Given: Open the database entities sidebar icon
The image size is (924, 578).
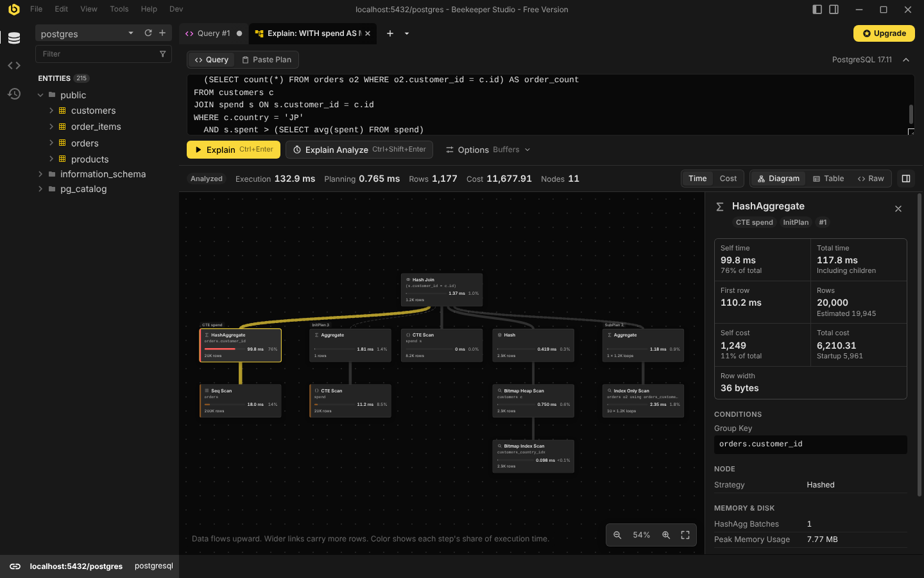Looking at the screenshot, I should tap(14, 38).
